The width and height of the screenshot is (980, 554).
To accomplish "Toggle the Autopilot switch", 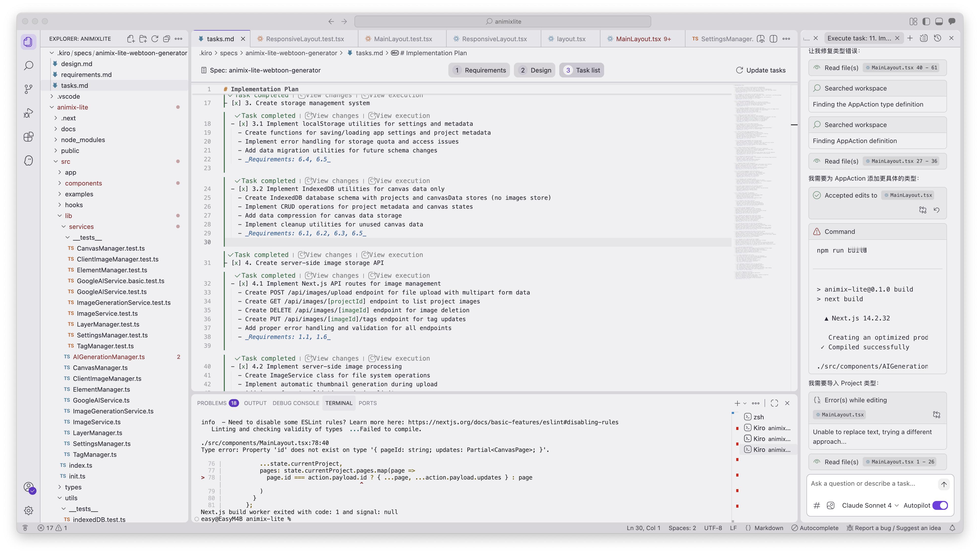I will [940, 506].
